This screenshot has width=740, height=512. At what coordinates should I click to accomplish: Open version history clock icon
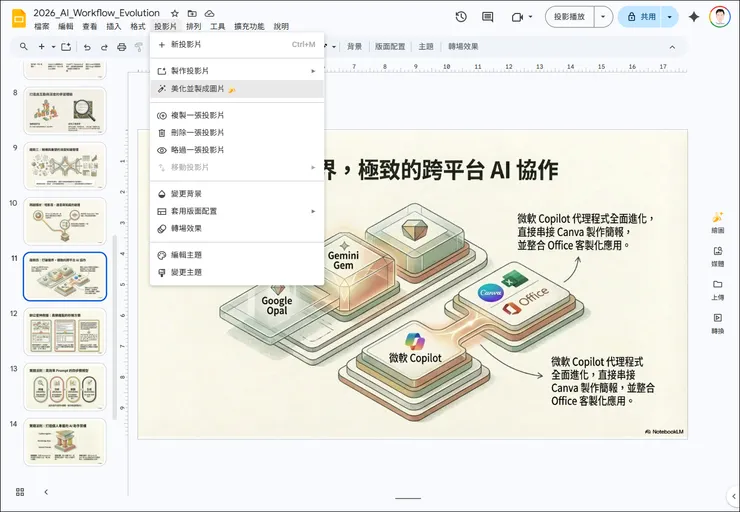click(461, 17)
